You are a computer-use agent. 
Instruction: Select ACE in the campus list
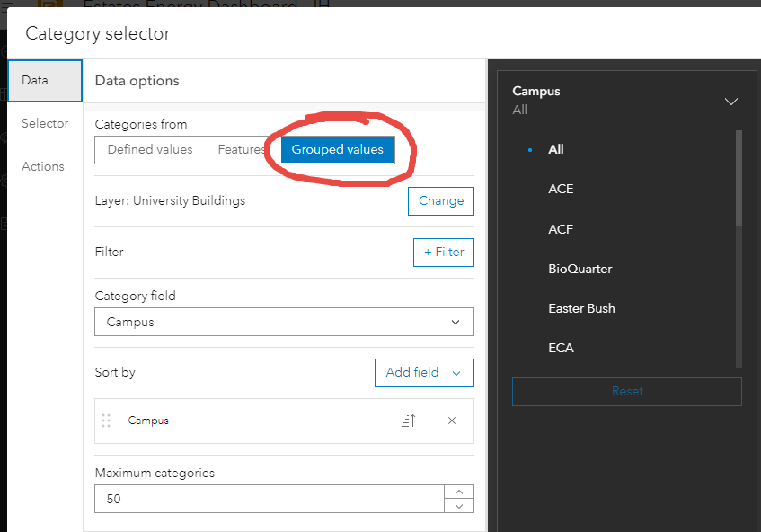(560, 189)
